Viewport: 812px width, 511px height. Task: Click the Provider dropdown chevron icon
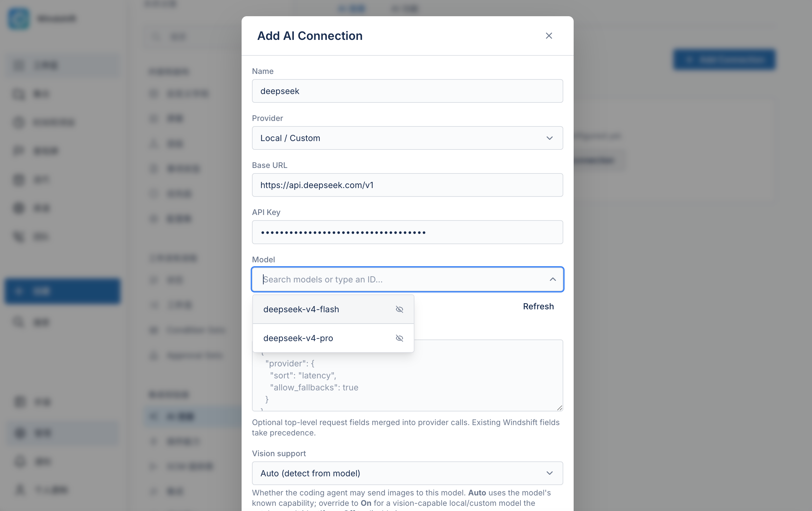click(x=549, y=138)
